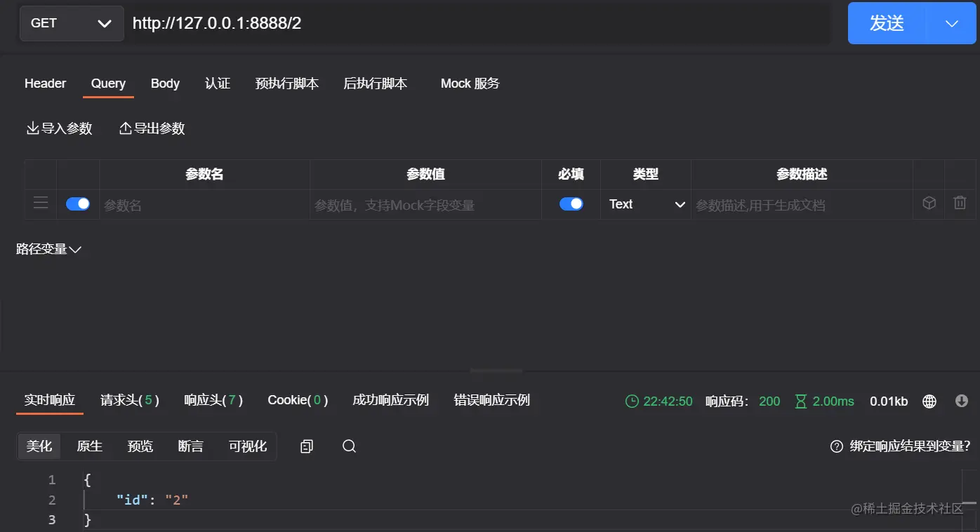The image size is (980, 532).
Task: Click the 参数名 column header
Action: coord(204,174)
